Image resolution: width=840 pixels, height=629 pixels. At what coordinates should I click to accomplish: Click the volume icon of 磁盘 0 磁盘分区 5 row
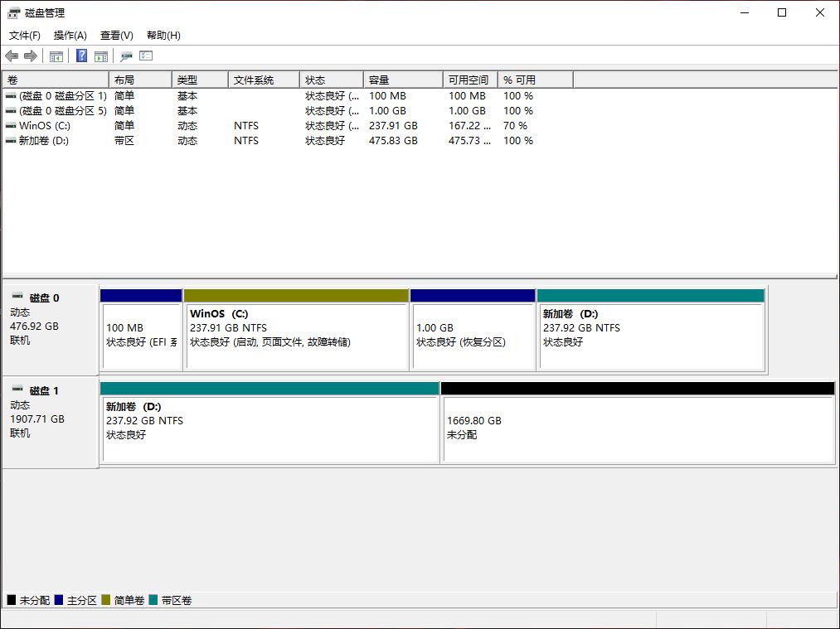coord(11,111)
